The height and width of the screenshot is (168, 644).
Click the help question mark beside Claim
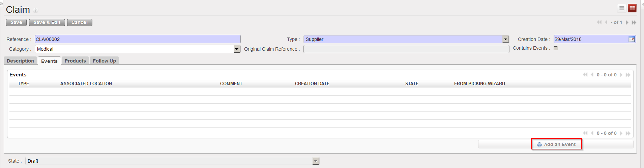click(x=36, y=10)
